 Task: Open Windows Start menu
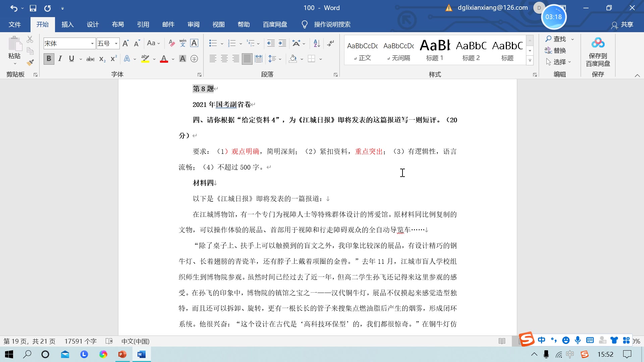point(9,354)
